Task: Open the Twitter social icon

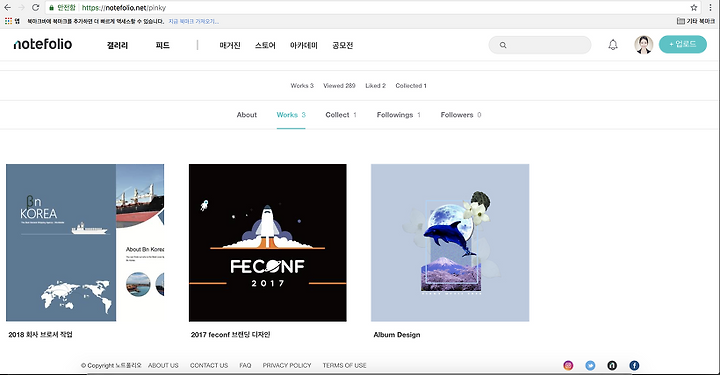Action: tap(590, 365)
